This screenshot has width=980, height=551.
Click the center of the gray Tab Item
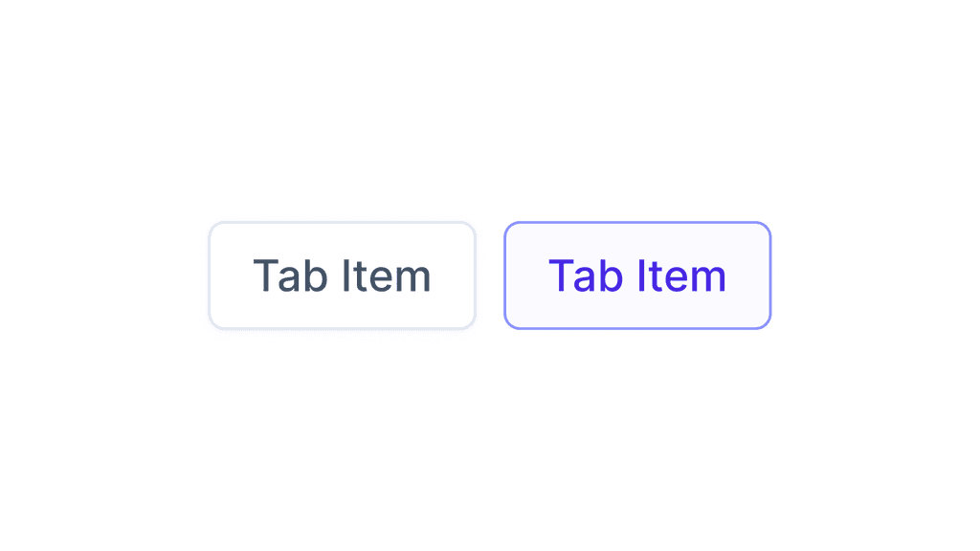[x=342, y=275]
